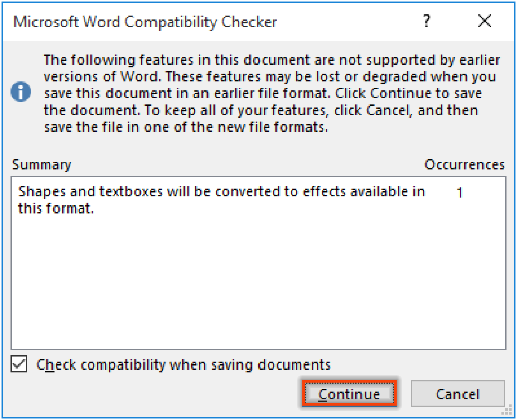Open the Help question mark icon

(427, 21)
